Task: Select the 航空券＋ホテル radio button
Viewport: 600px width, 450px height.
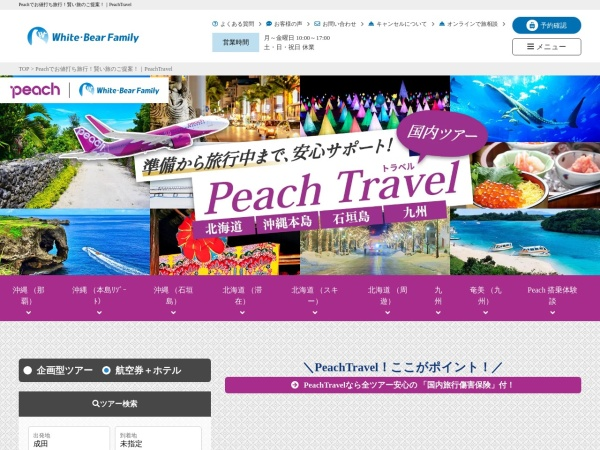Action: 106,370
